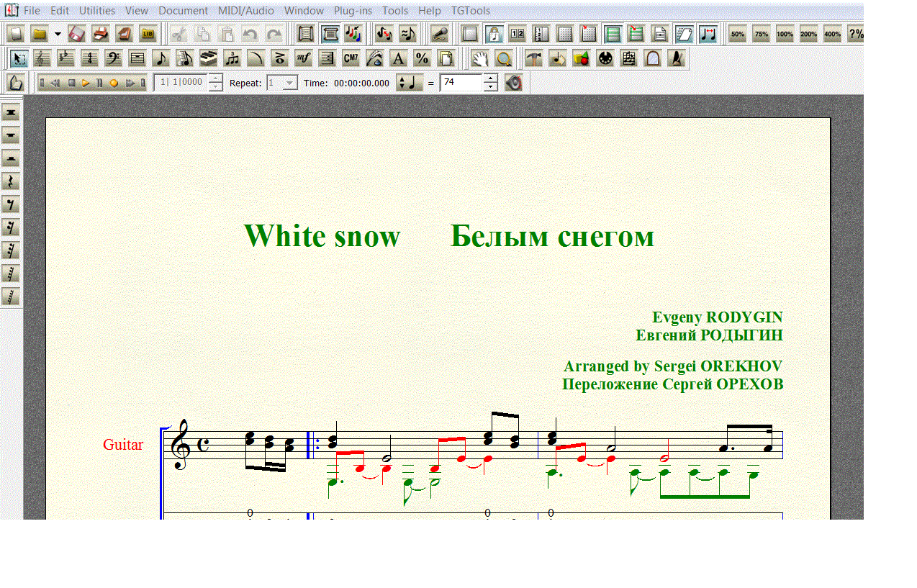Click the Record button in playback controls
917x588 pixels.
[x=114, y=83]
